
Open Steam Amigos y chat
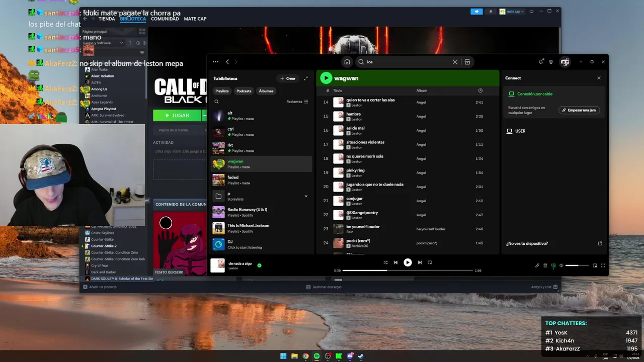[544, 287]
